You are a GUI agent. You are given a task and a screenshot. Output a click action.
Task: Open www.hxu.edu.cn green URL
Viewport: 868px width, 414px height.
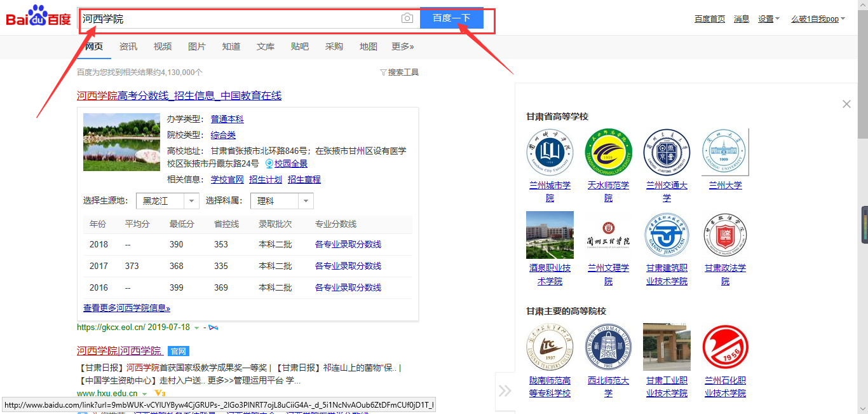click(107, 394)
